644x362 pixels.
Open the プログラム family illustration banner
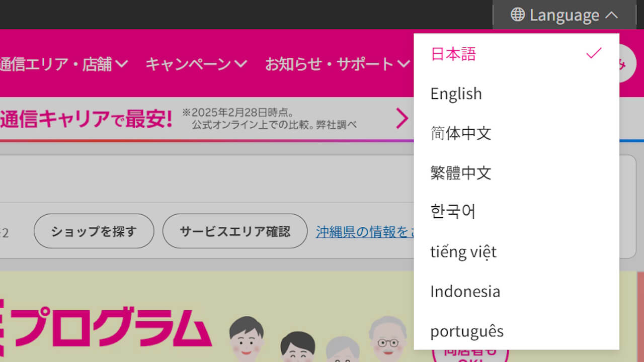207,317
